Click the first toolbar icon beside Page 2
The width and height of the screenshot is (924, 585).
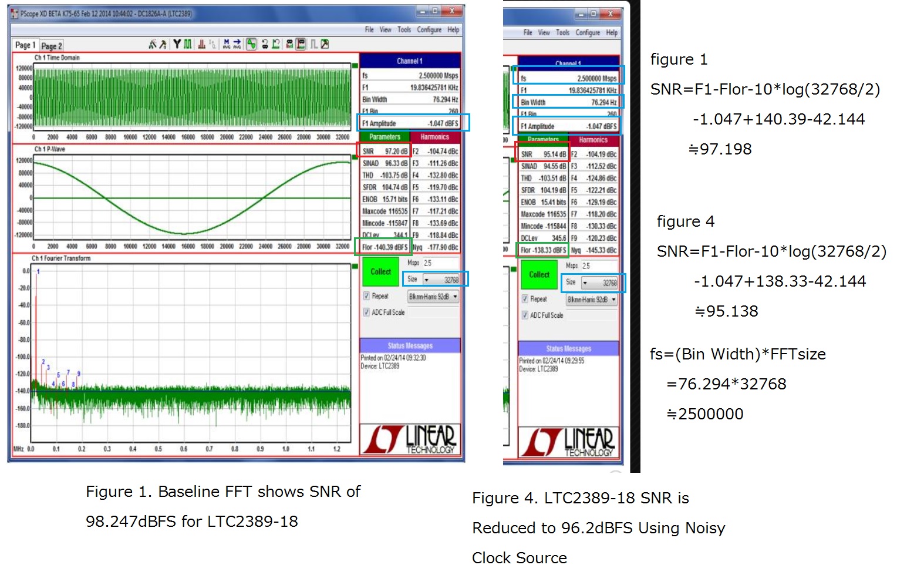click(x=152, y=44)
